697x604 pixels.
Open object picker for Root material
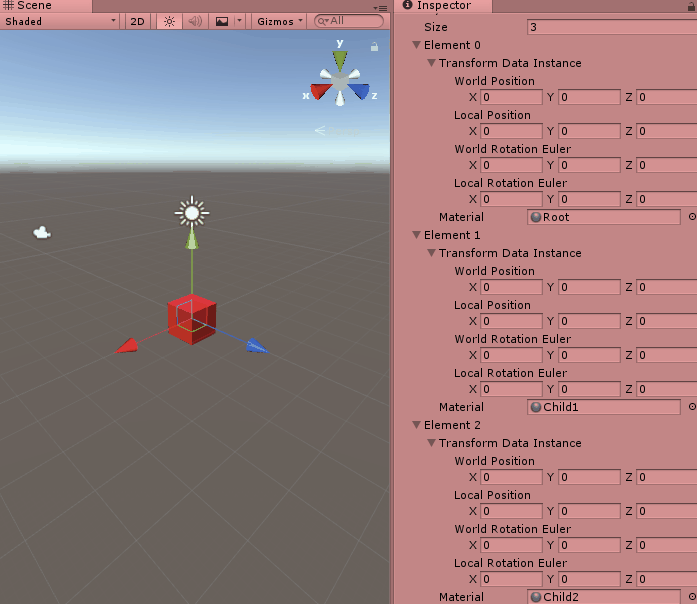coord(692,217)
